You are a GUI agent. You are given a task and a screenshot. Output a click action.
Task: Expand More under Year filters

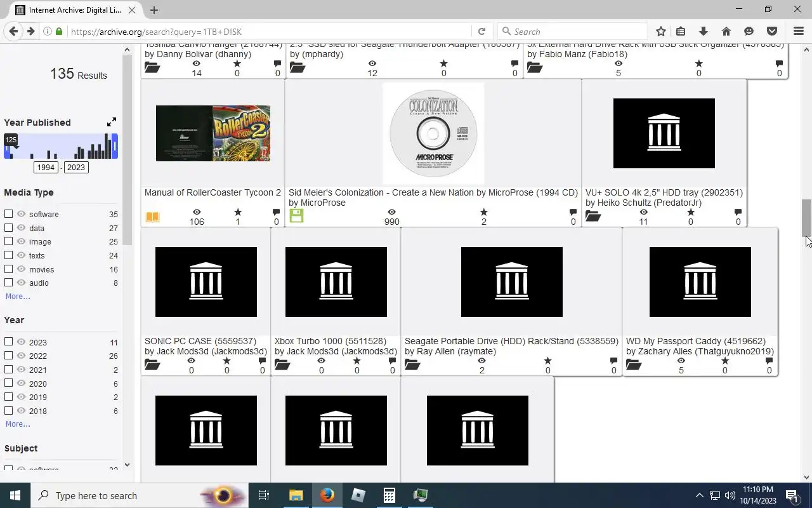pyautogui.click(x=18, y=424)
